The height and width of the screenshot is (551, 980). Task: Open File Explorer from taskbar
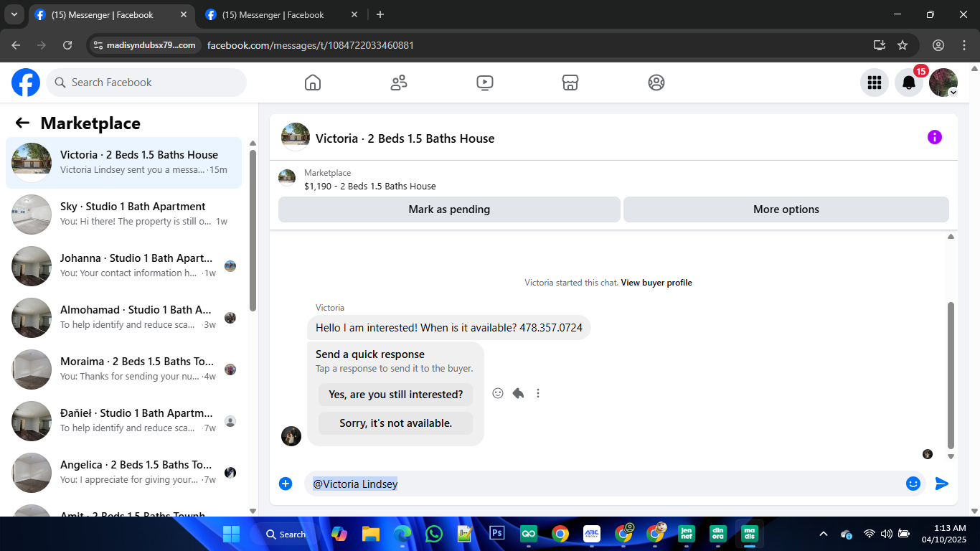(370, 534)
